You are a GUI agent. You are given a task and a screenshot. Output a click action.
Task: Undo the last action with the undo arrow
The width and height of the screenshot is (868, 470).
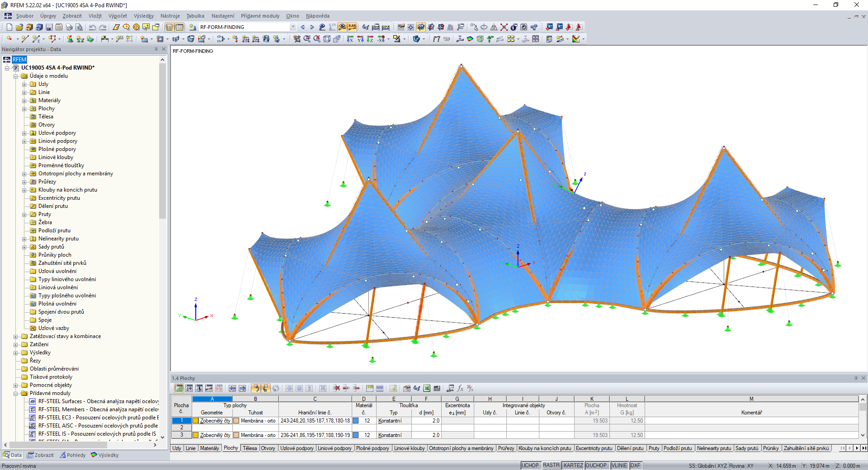92,27
